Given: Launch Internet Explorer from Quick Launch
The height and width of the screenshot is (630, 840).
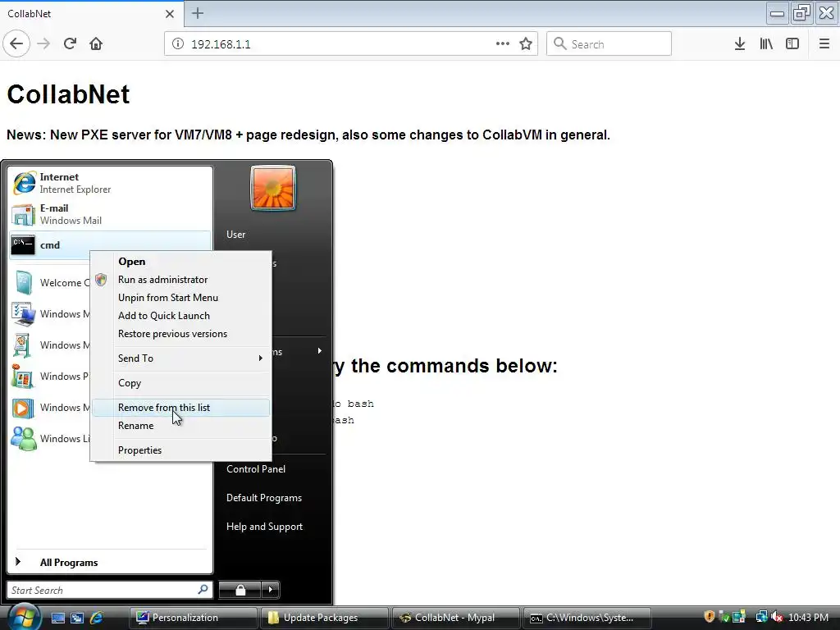Looking at the screenshot, I should click(x=97, y=618).
